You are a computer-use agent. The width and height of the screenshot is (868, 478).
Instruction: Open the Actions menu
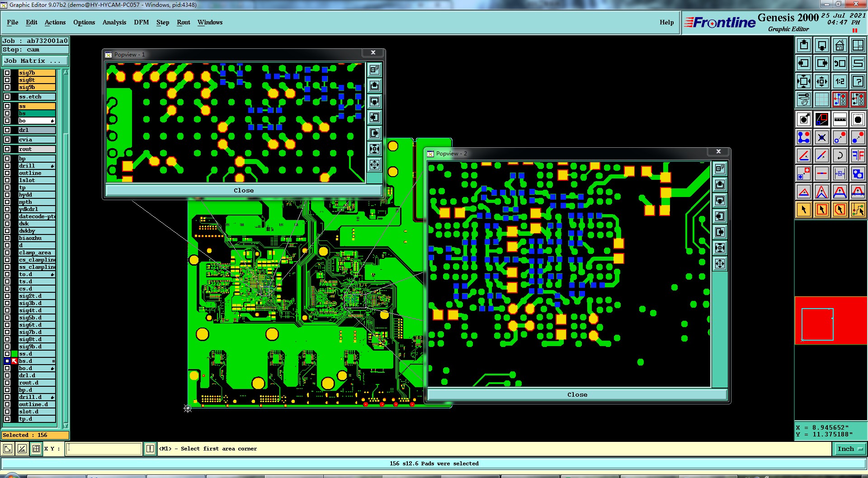tap(55, 22)
